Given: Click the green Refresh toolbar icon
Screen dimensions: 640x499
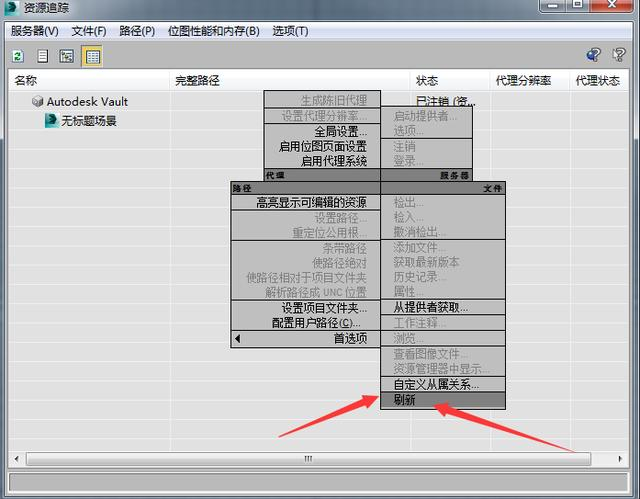Looking at the screenshot, I should [x=18, y=56].
